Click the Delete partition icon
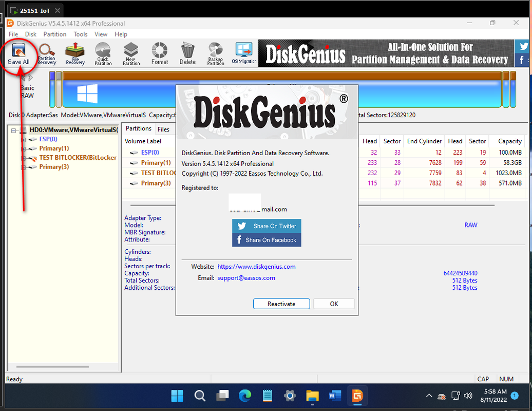The height and width of the screenshot is (411, 532). [x=187, y=53]
